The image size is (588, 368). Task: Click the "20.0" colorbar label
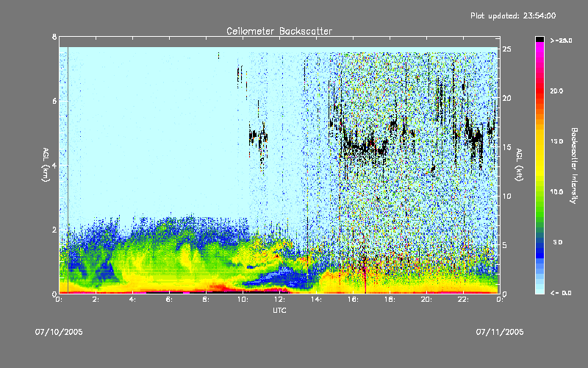pos(556,91)
